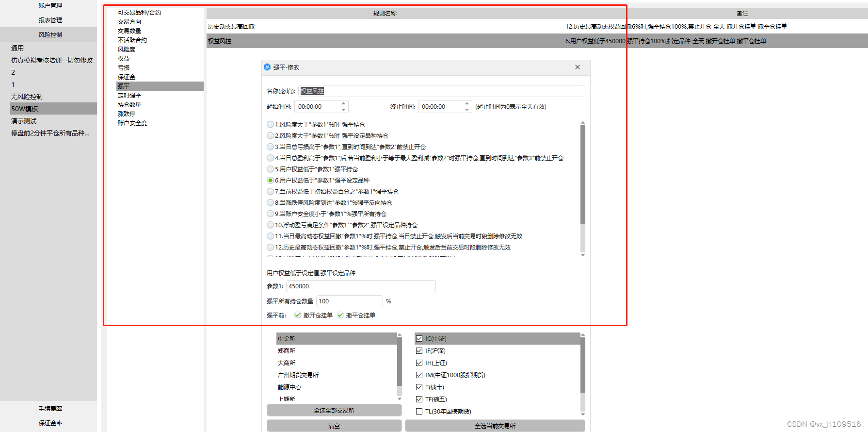Viewport: 868px width, 432px height.
Task: Click the 参数1 input field
Action: (x=361, y=286)
